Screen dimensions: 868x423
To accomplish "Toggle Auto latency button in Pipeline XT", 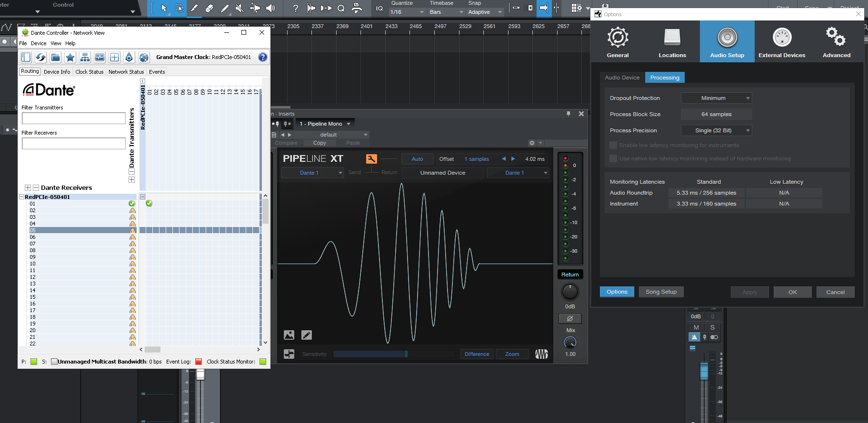I will click(x=417, y=159).
